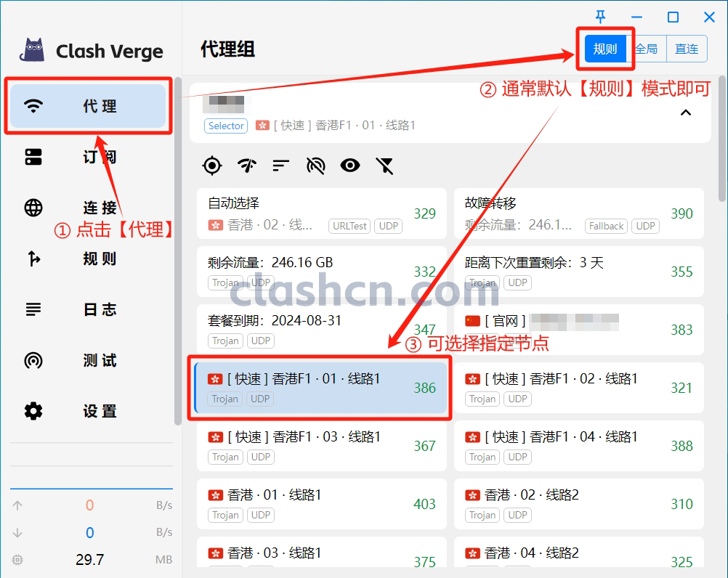This screenshot has height=578, width=728.
Task: Select node [快速] 香港F1 · 02 · 线路1
Action: coord(579,388)
